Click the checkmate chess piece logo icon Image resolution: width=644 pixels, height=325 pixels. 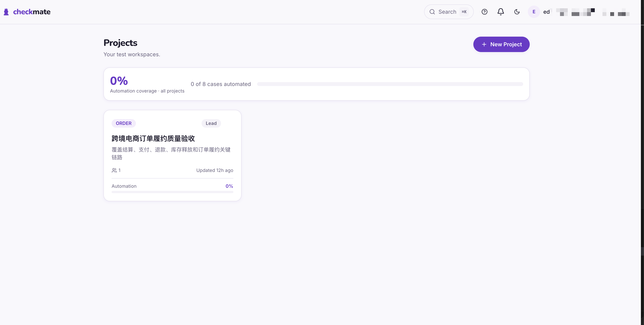click(x=6, y=12)
